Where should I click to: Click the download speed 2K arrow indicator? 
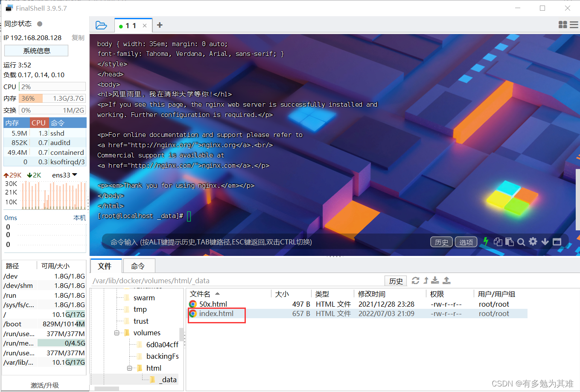34,175
